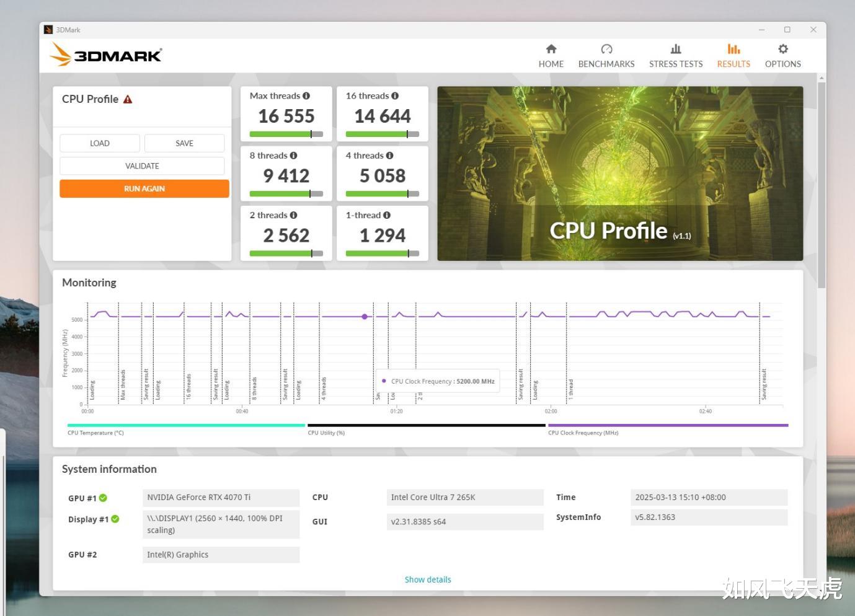Click the CPU Profile preview image
This screenshot has height=616, width=855.
620,174
